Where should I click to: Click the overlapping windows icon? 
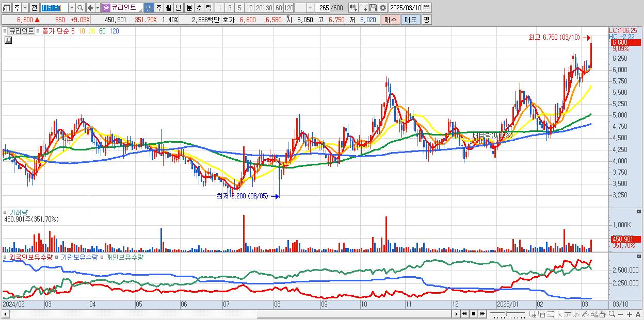[x=542, y=314]
